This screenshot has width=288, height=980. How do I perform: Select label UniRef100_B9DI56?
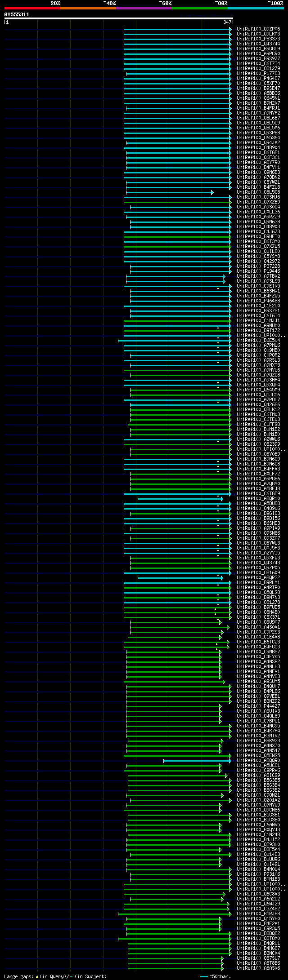pos(258,519)
